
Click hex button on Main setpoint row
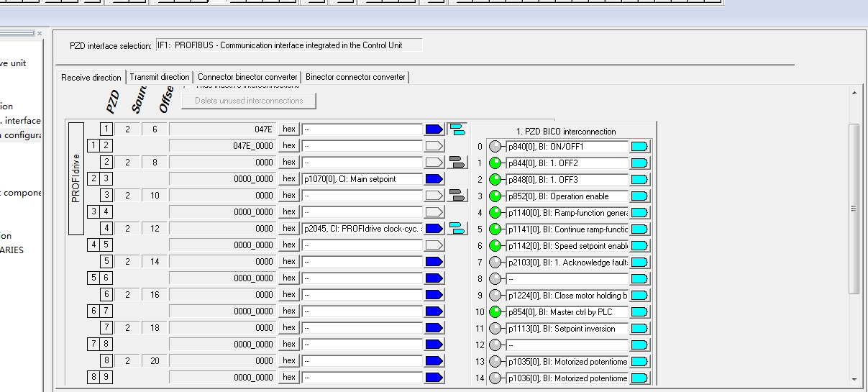(288, 178)
